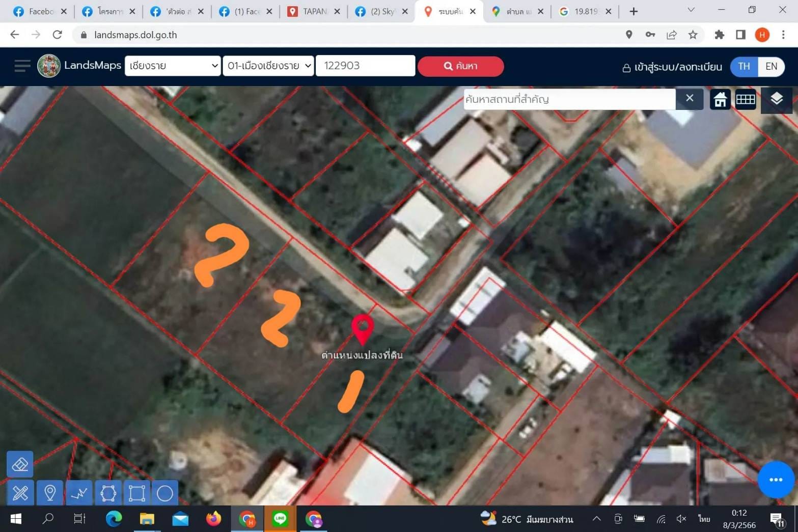This screenshot has height=532, width=798.
Task: Activate the ruler measurement tool
Action: point(20,493)
